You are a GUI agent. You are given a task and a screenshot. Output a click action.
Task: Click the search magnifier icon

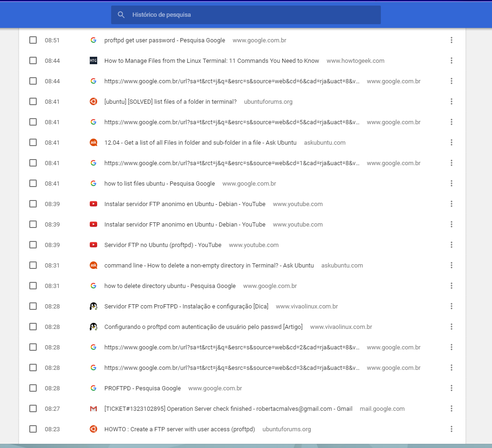[x=121, y=15]
